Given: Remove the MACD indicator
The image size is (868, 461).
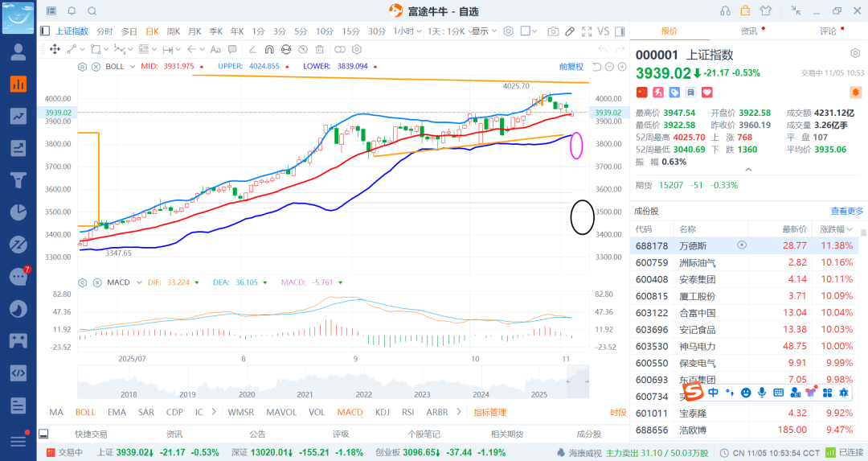Looking at the screenshot, I should (x=97, y=282).
